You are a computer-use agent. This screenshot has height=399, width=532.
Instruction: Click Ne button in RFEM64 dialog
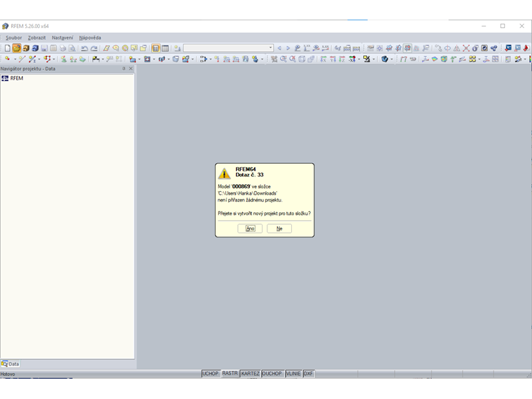(x=279, y=229)
